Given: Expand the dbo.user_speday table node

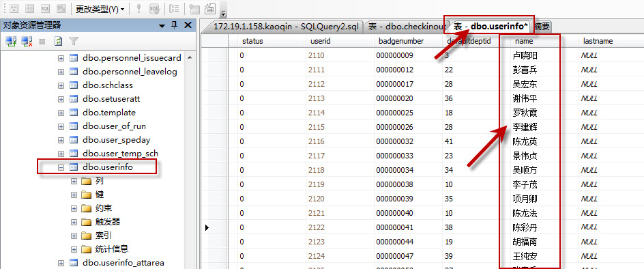Looking at the screenshot, I should [x=61, y=140].
